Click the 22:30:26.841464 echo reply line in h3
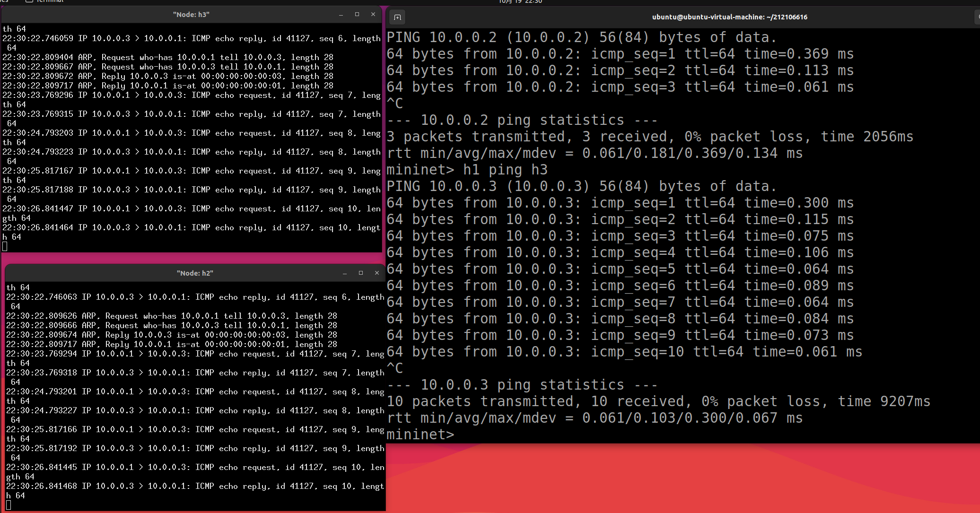Screen dimensions: 980x513 [x=192, y=232]
